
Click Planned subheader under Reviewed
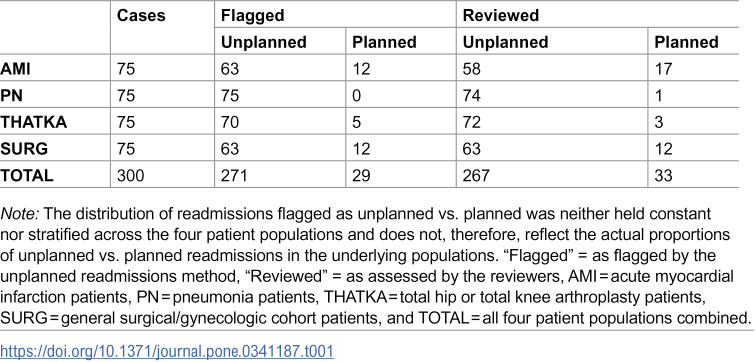[x=686, y=42]
